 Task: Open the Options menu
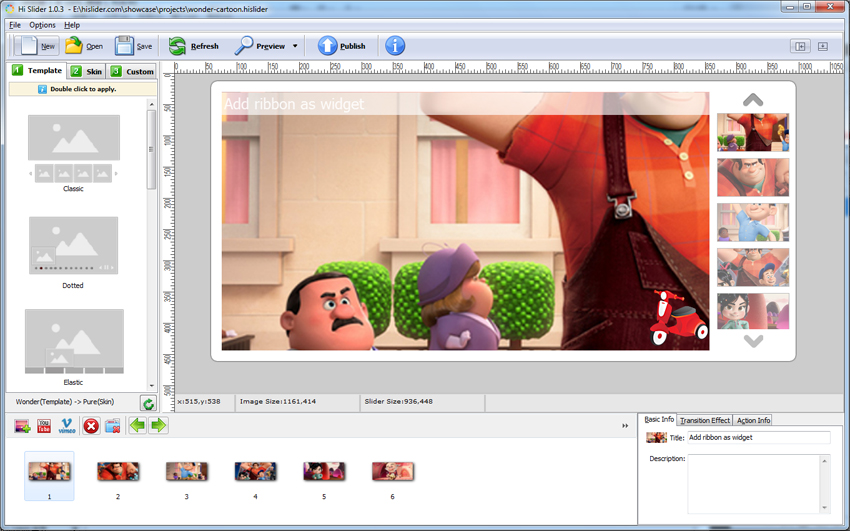point(42,25)
